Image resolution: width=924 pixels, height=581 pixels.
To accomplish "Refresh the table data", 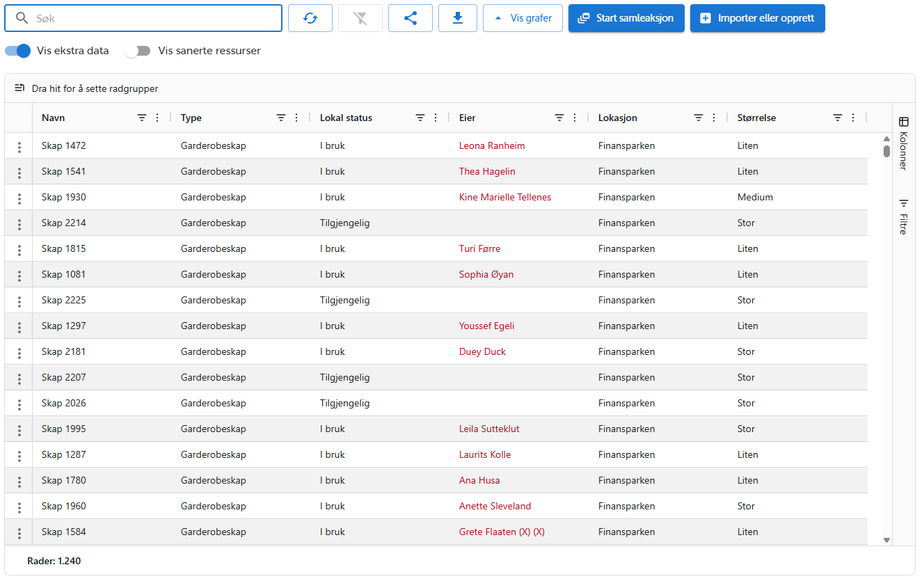I will click(310, 17).
